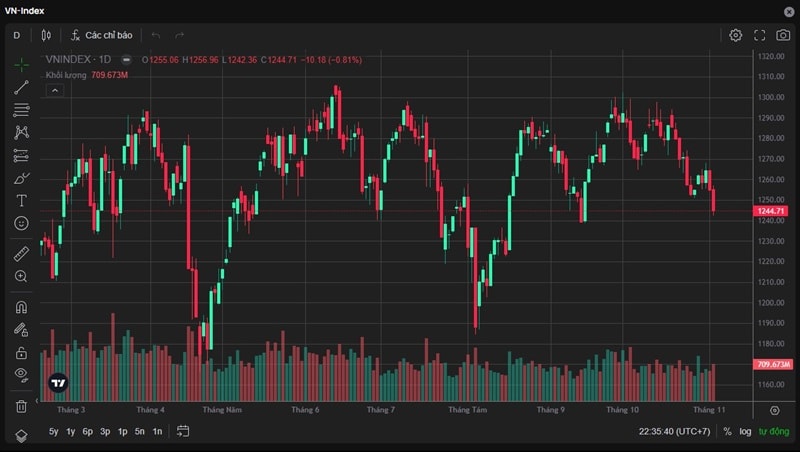Open Các chỉ báo indicators menu

pyautogui.click(x=102, y=35)
